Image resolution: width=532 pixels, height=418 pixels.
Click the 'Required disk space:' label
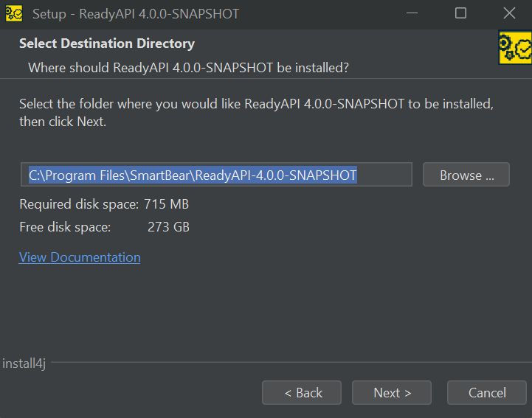(79, 204)
